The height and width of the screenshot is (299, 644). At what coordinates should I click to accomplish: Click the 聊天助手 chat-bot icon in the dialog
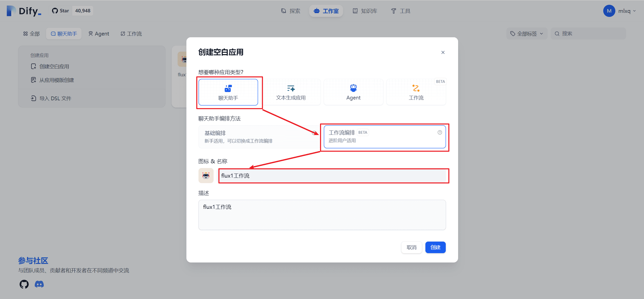[x=228, y=88]
